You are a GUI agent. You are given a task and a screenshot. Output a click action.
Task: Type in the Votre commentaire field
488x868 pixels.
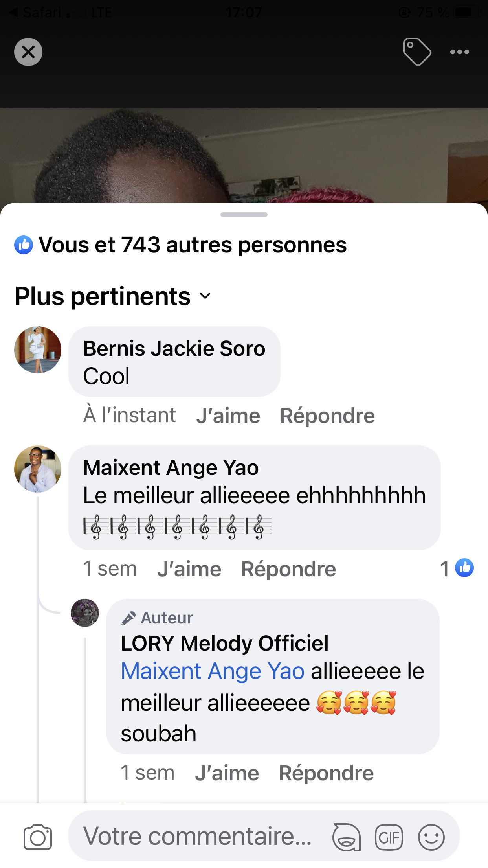click(197, 836)
